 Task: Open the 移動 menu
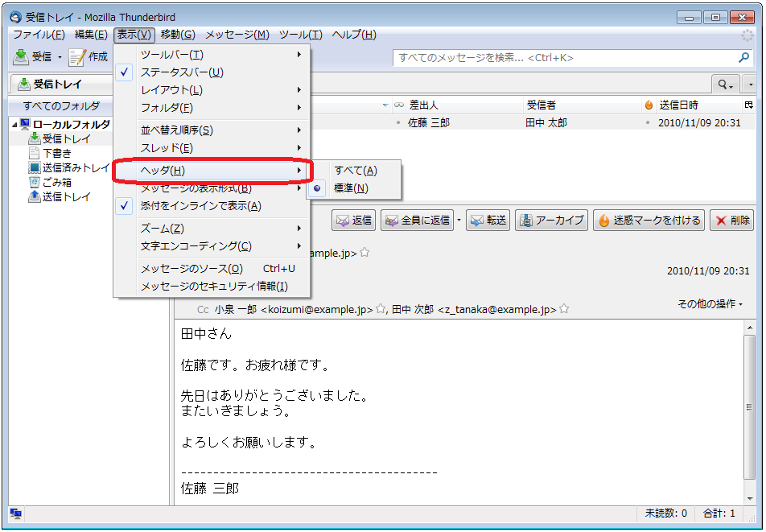point(178,35)
